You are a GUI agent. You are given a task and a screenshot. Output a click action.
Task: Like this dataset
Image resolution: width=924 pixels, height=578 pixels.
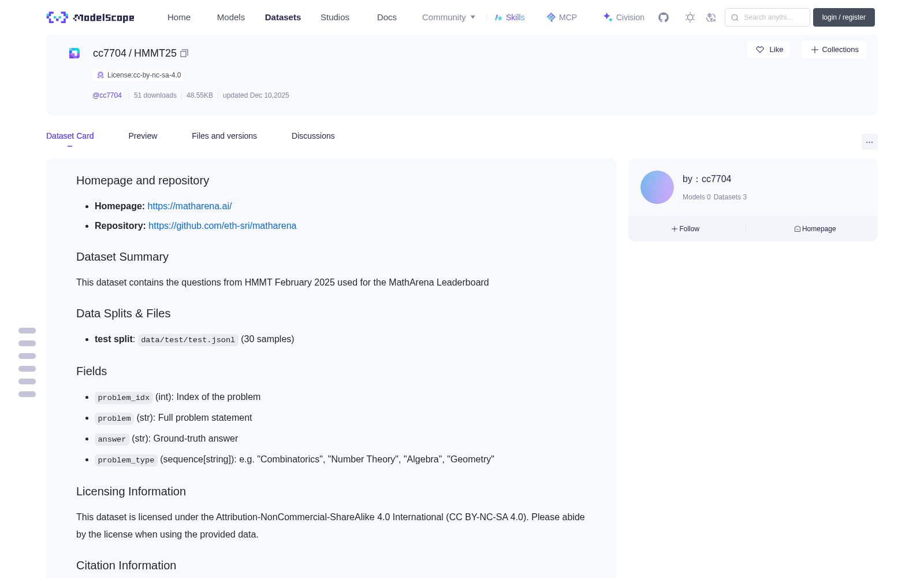click(x=769, y=50)
